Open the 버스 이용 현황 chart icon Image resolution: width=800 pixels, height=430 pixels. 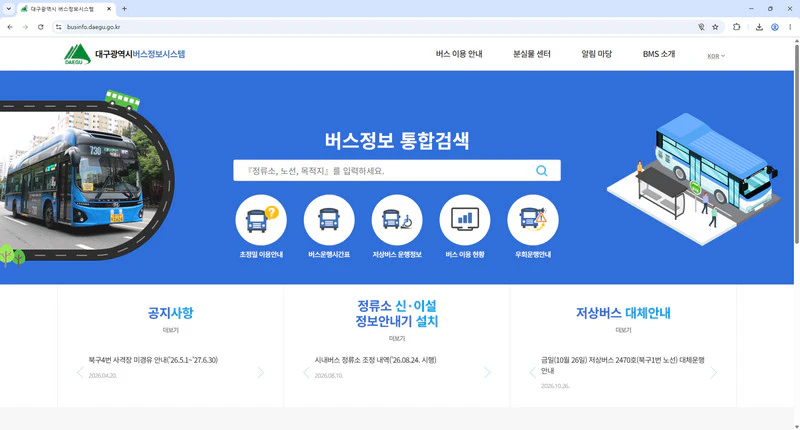(465, 220)
